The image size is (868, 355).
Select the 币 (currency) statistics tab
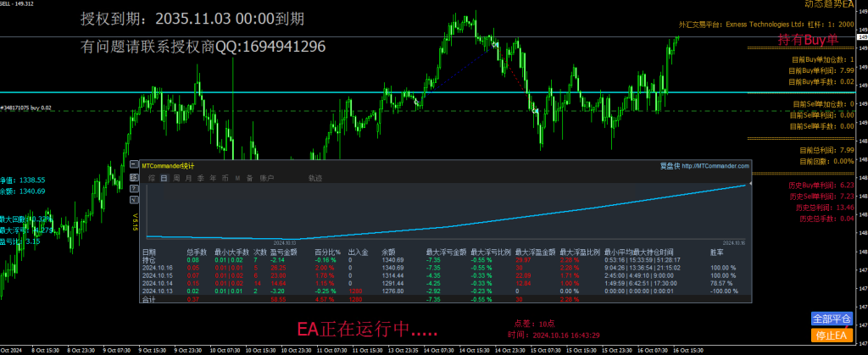point(225,178)
